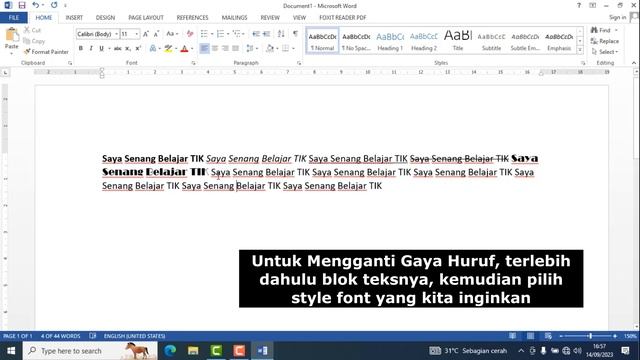The height and width of the screenshot is (360, 640).
Task: Sort the selected text alphabetically
Action: coord(281,34)
